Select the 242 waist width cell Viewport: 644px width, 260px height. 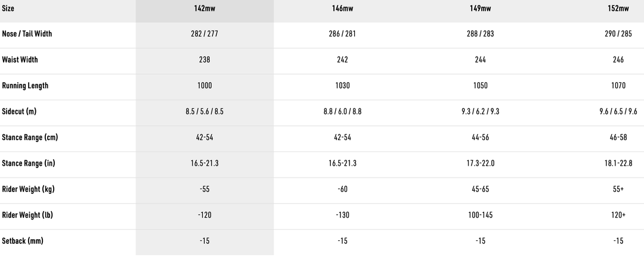(x=342, y=60)
